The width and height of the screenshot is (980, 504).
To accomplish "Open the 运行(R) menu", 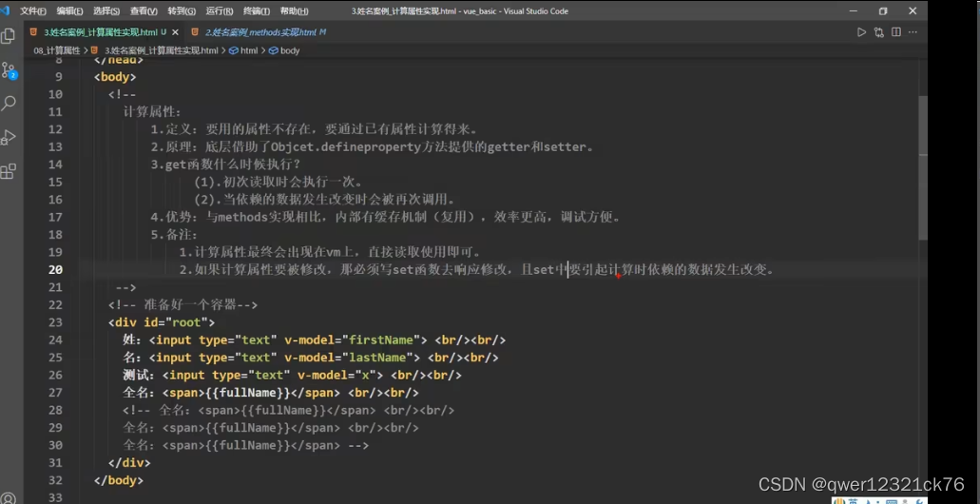I will [220, 11].
